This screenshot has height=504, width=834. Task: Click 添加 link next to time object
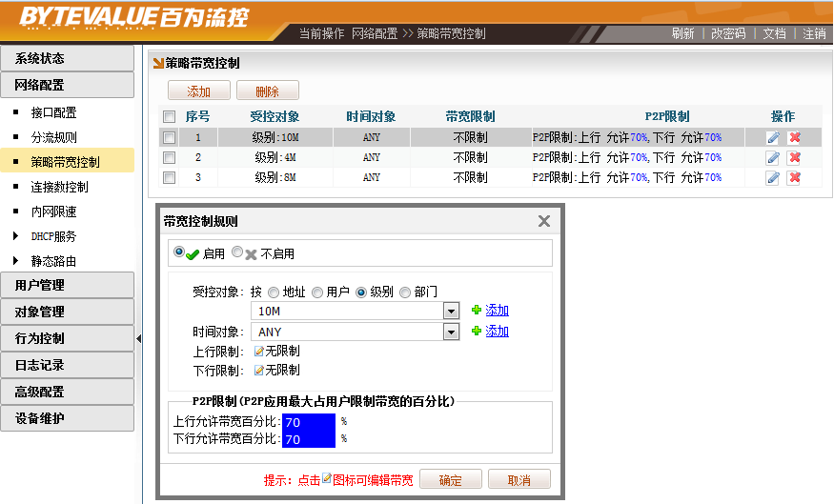click(497, 332)
